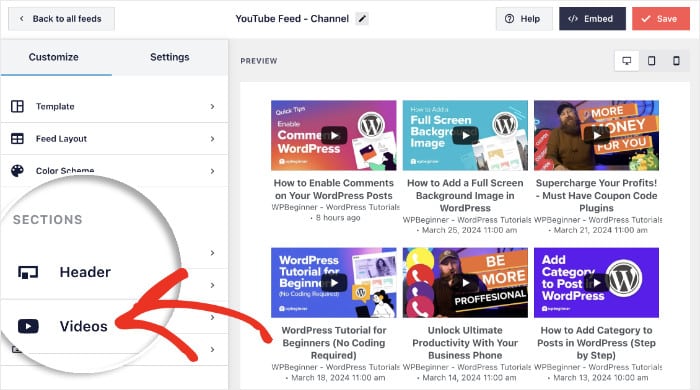Open 'WordPress Tutorial for Beginners' title
This screenshot has height=390, width=700.
coord(334,343)
